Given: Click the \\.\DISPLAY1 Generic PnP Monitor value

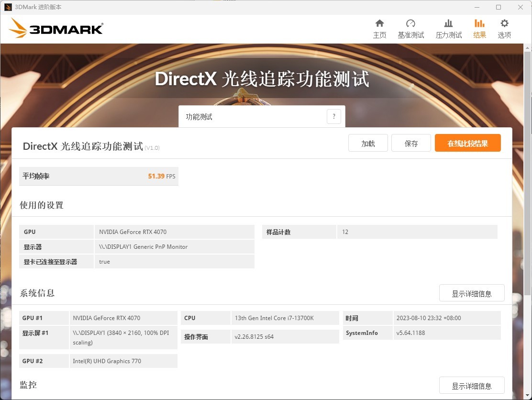Looking at the screenshot, I should (175, 246).
